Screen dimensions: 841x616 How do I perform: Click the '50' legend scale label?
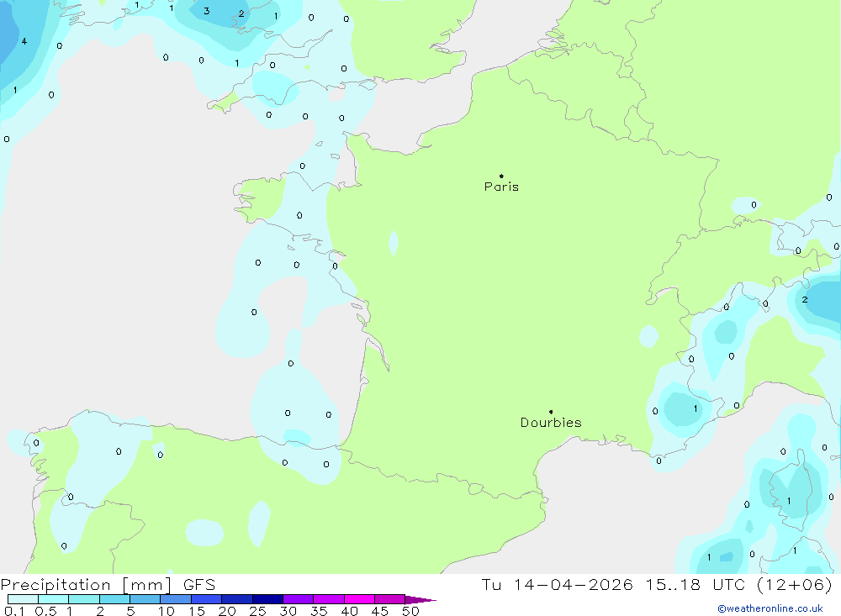(x=411, y=611)
